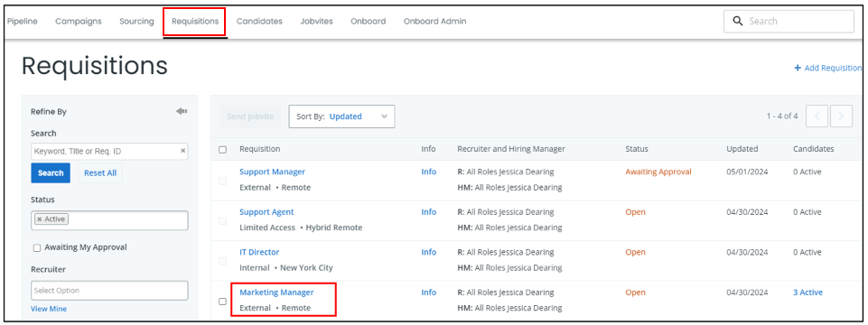Open the Onboard Admin tab

coord(435,21)
